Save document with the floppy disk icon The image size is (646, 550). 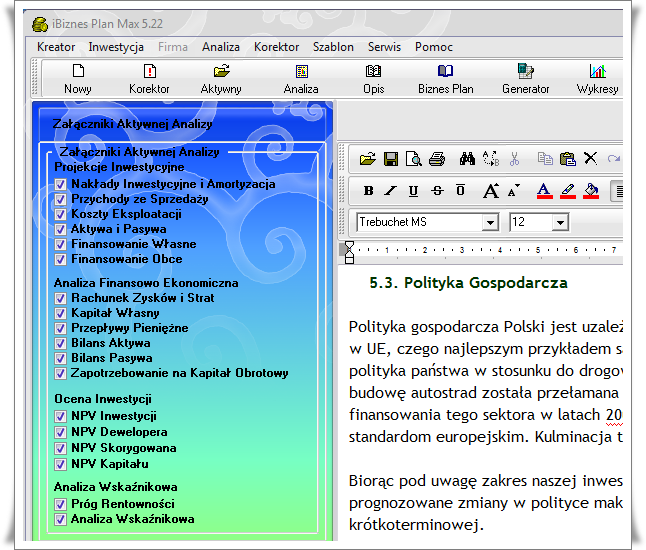point(390,159)
